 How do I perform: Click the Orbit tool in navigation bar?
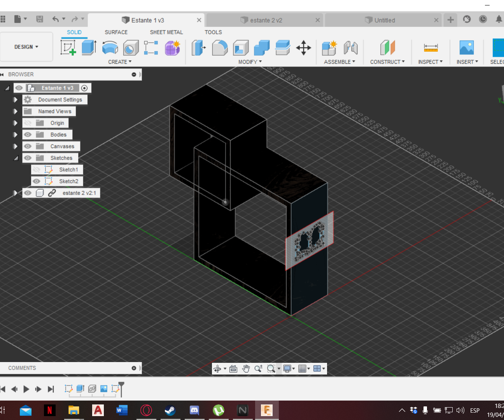(217, 369)
